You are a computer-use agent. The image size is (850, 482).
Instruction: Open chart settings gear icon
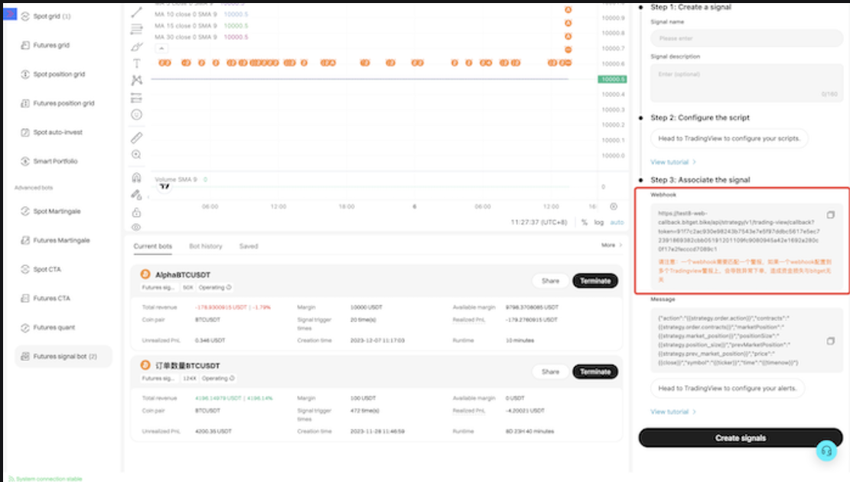(x=614, y=207)
